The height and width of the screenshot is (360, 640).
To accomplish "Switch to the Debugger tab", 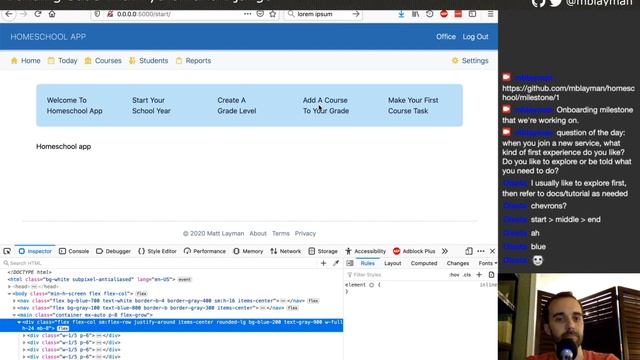I will pyautogui.click(x=113, y=251).
